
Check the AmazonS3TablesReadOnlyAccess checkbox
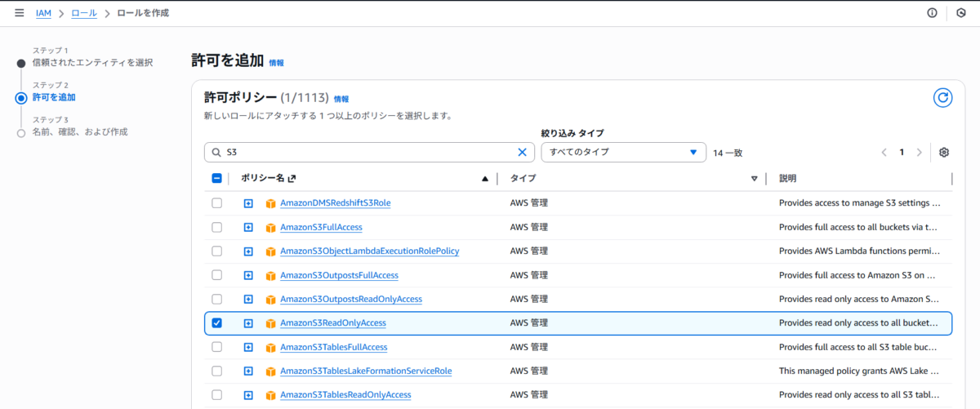pyautogui.click(x=216, y=395)
